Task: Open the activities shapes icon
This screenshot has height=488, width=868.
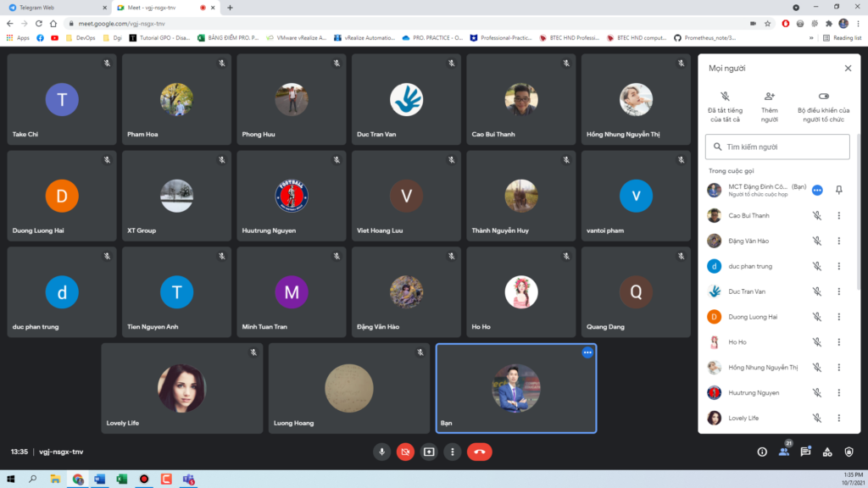Action: pyautogui.click(x=827, y=452)
